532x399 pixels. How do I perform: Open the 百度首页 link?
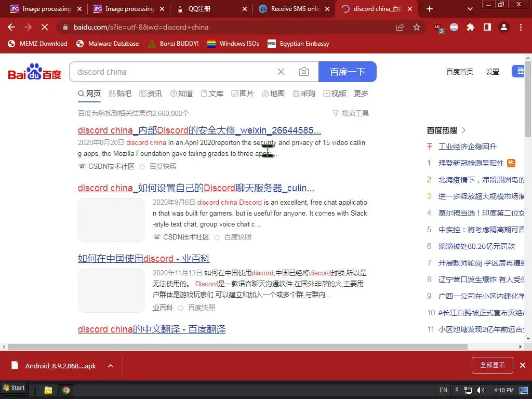tap(459, 72)
